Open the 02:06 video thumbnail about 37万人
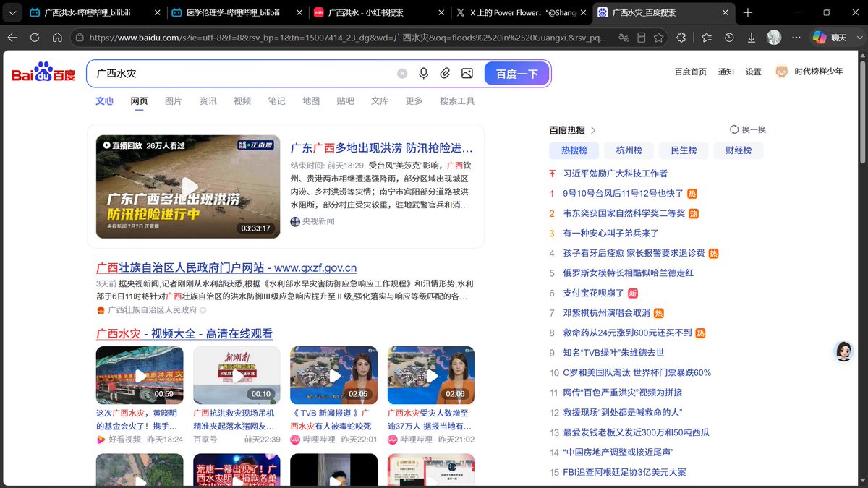The image size is (868, 488). (431, 375)
